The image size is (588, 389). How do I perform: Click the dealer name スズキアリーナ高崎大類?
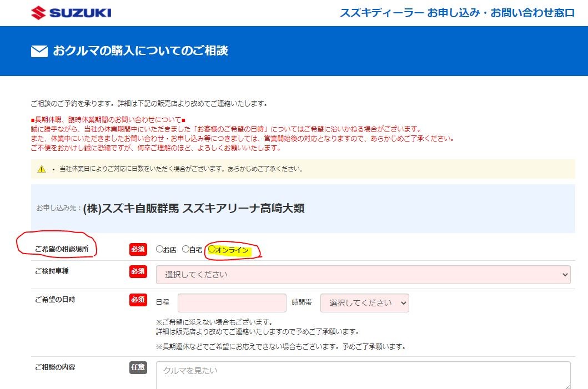[x=243, y=208]
